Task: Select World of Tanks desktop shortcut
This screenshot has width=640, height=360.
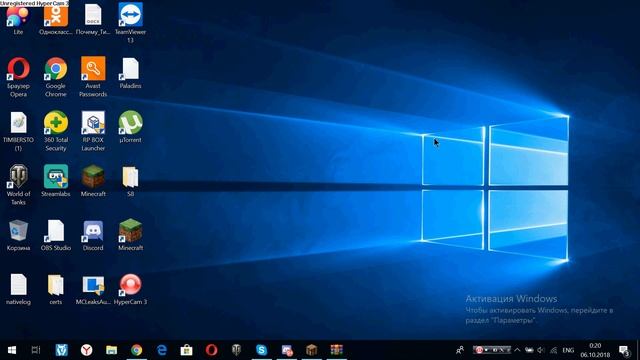Action: tap(18, 185)
